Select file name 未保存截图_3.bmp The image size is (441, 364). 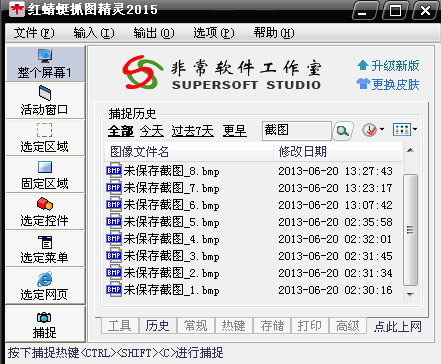click(172, 256)
